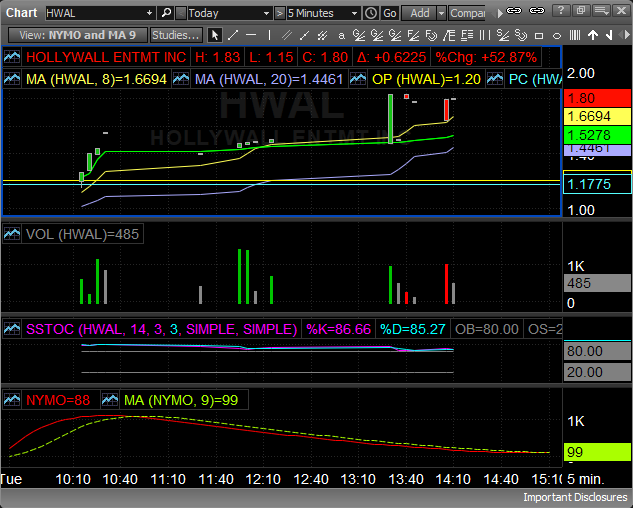Click the VOL (HWAL) study icon
Image resolution: width=633 pixels, height=508 pixels.
(x=12, y=234)
